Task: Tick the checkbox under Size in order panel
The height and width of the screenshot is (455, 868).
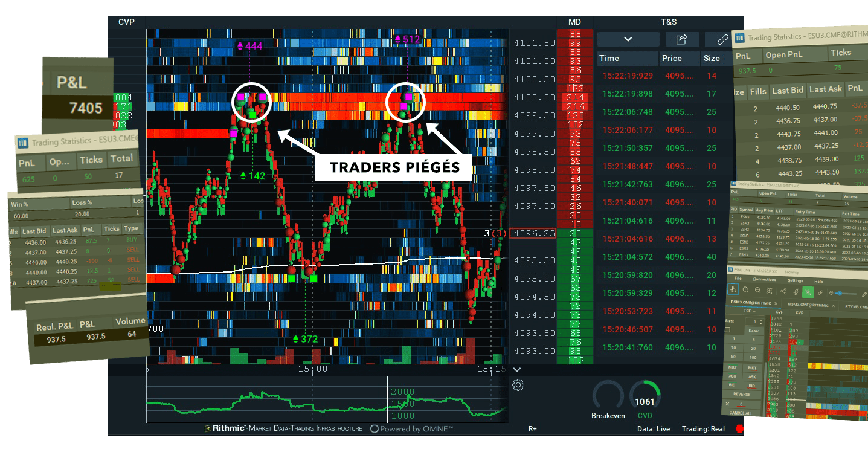Action: coord(727,329)
